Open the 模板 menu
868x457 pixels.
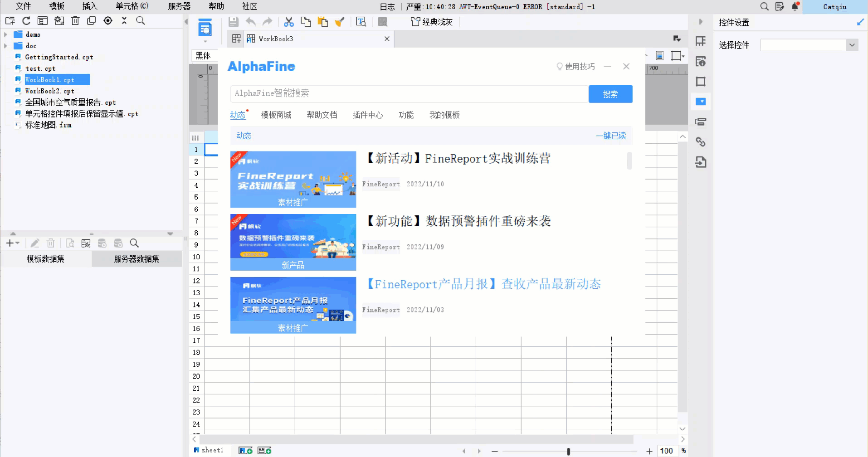tap(57, 6)
